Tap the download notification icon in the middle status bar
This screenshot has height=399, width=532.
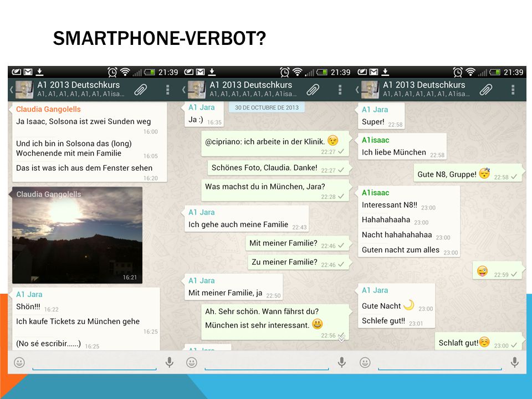click(x=212, y=71)
